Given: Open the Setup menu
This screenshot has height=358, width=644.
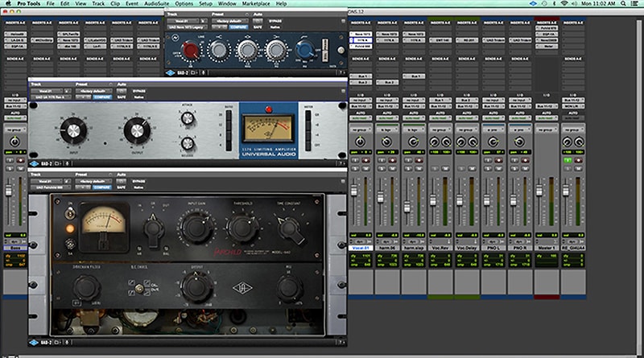Looking at the screenshot, I should coord(206,3).
